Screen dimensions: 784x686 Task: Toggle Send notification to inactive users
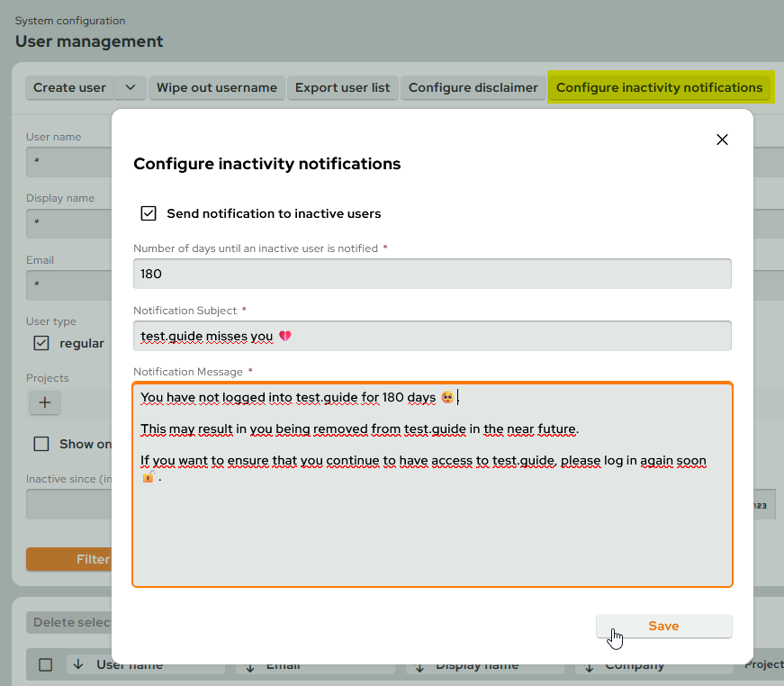click(x=149, y=213)
